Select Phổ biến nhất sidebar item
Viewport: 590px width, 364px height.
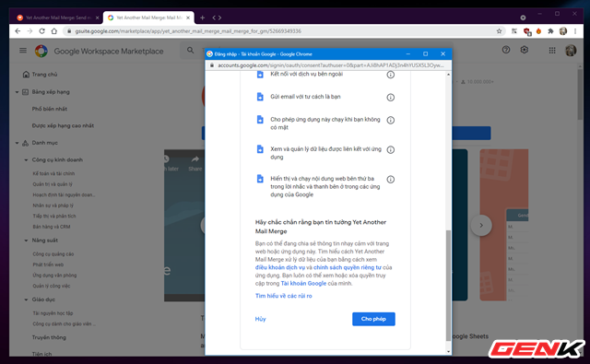(x=49, y=109)
